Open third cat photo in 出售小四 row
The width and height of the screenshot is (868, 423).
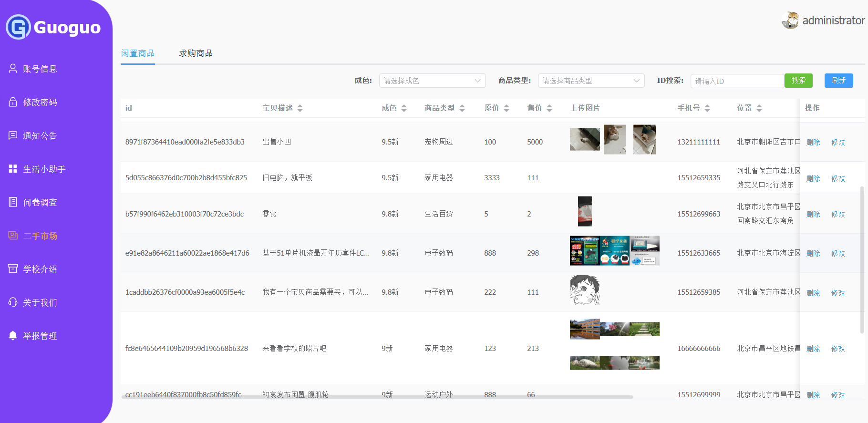(x=644, y=139)
